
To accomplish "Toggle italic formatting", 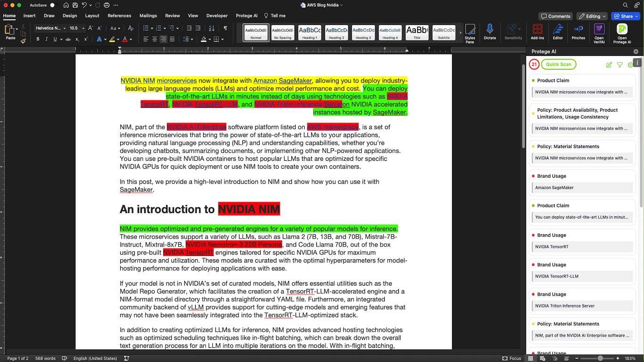I will coord(46,39).
